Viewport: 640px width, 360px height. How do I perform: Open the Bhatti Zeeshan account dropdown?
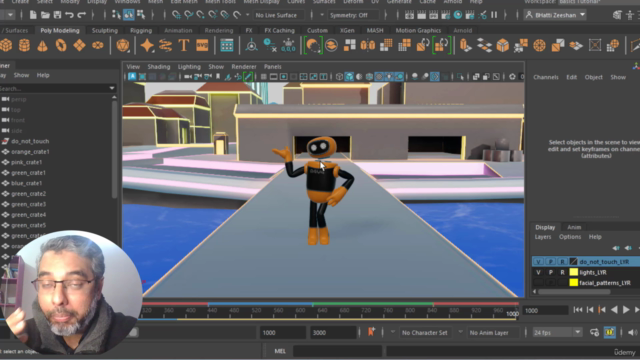pos(556,15)
